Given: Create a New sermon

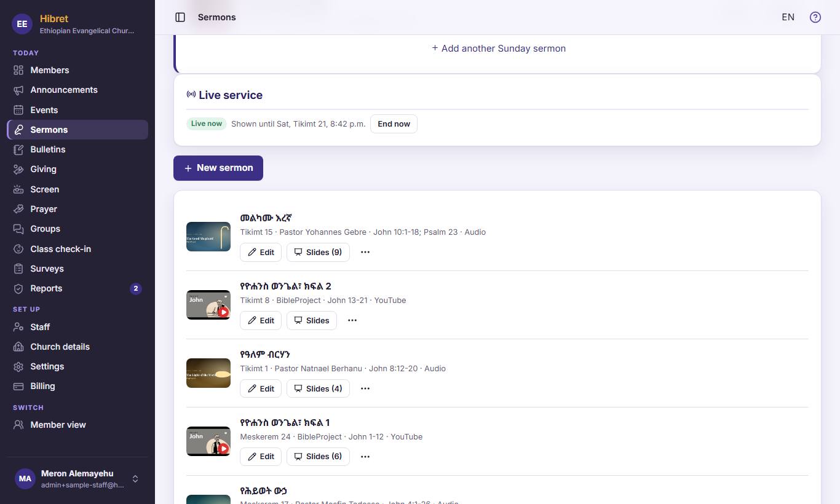Looking at the screenshot, I should tap(218, 168).
